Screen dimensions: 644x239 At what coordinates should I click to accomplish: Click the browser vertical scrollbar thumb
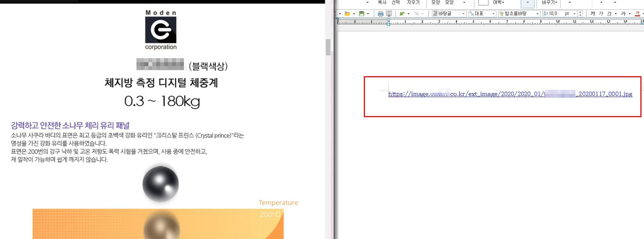pos(328,47)
